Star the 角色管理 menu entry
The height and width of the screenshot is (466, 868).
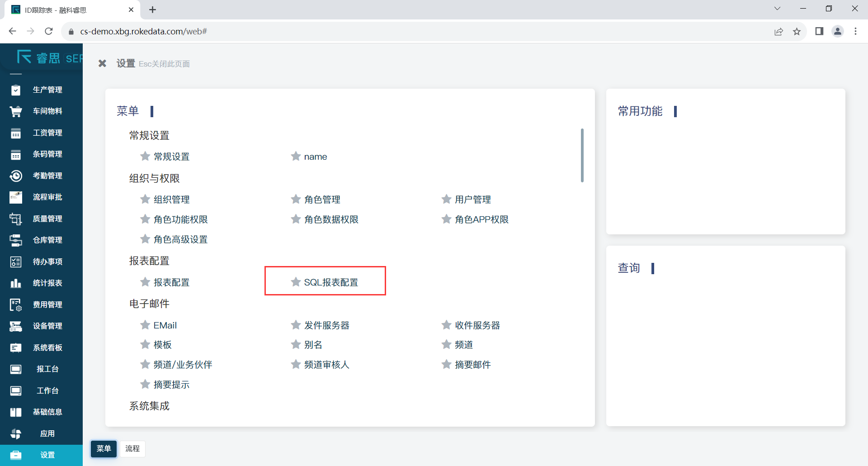pos(296,199)
